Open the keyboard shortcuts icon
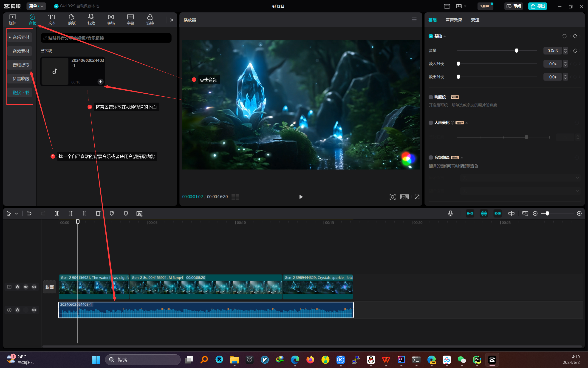The height and width of the screenshot is (368, 588). click(x=447, y=6)
